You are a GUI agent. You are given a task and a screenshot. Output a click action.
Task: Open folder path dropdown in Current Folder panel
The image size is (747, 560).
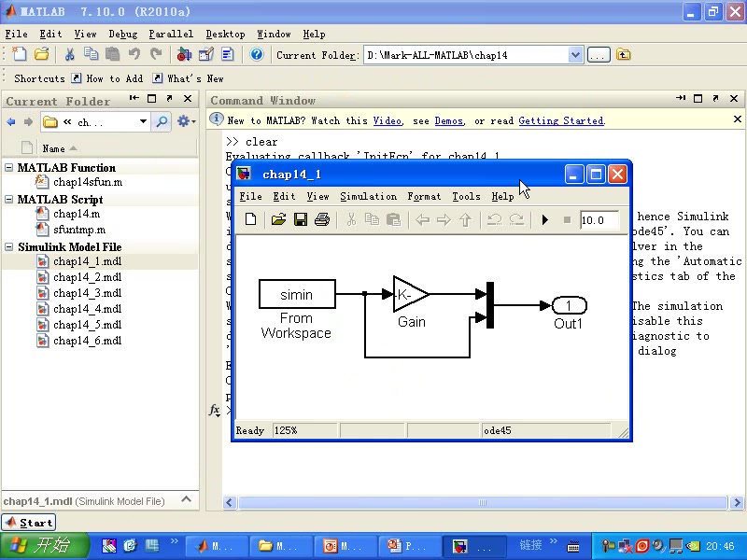tap(143, 122)
